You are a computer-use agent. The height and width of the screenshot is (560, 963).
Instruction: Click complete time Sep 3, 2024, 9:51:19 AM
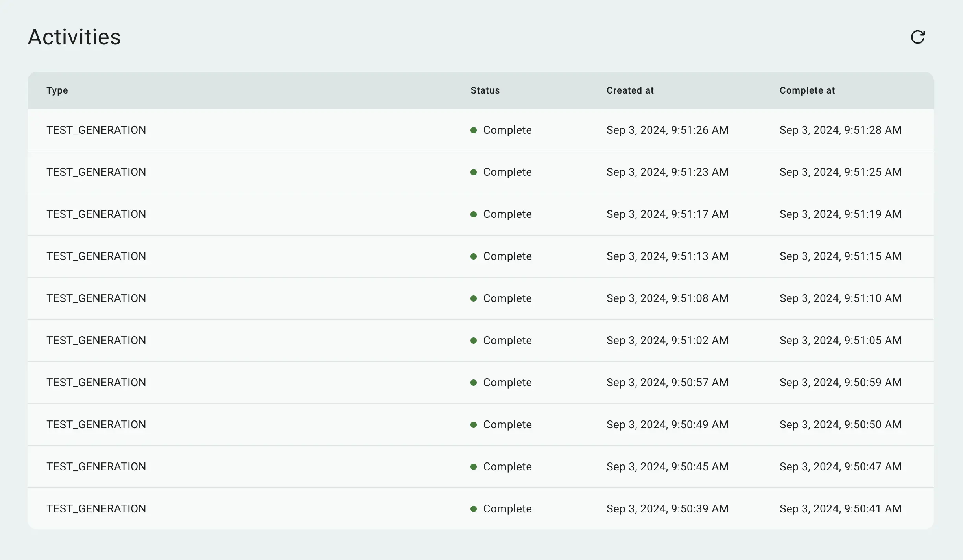point(841,214)
